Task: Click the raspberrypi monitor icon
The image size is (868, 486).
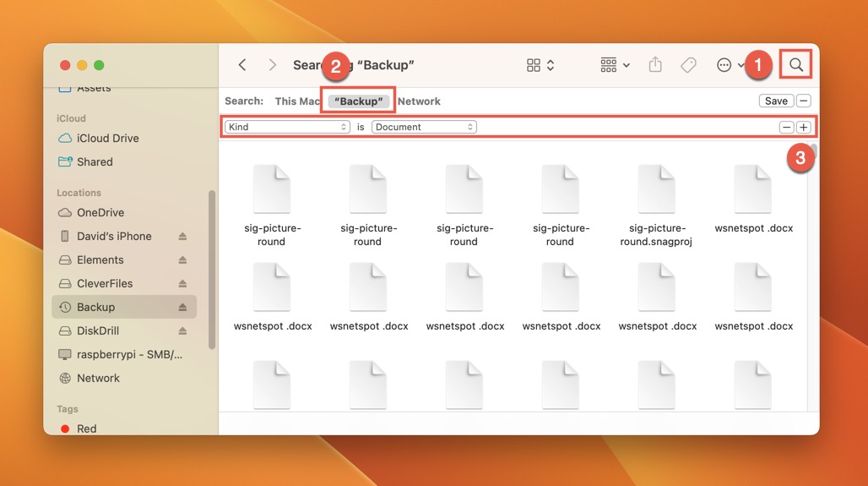Action: [65, 354]
